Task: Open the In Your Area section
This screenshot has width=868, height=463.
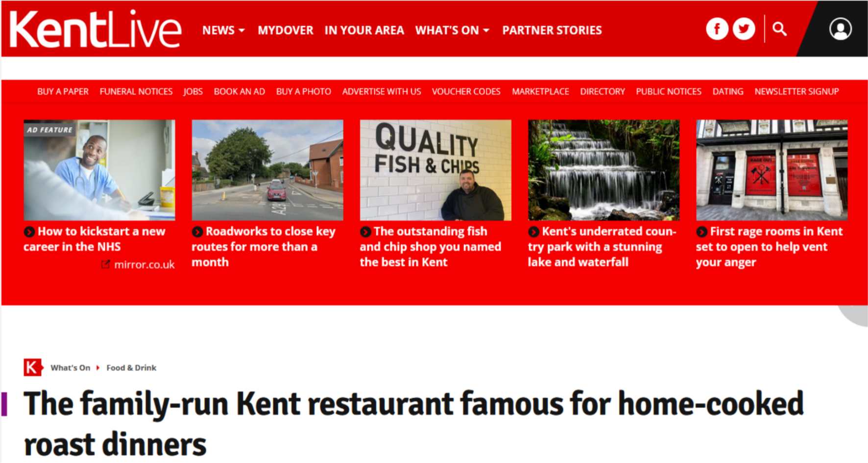Action: pyautogui.click(x=364, y=30)
